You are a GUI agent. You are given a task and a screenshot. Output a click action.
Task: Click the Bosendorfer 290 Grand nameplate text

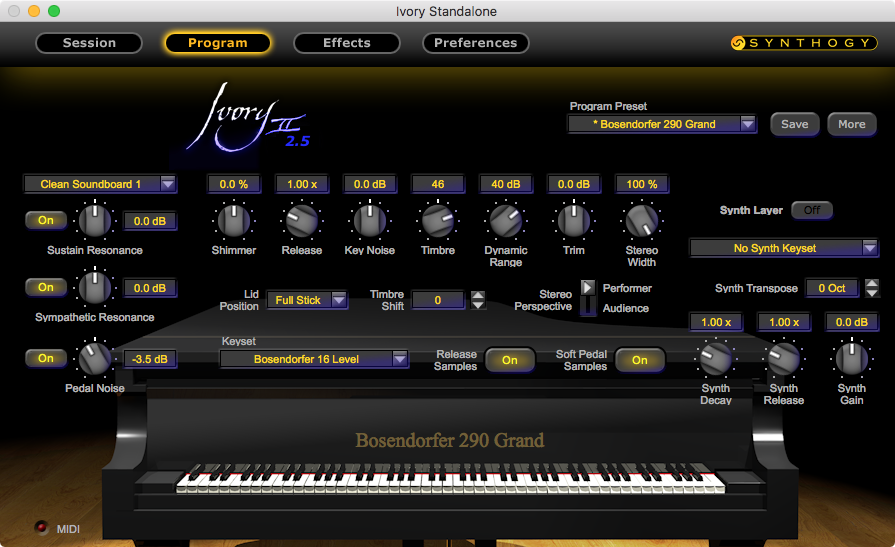pyautogui.click(x=450, y=440)
